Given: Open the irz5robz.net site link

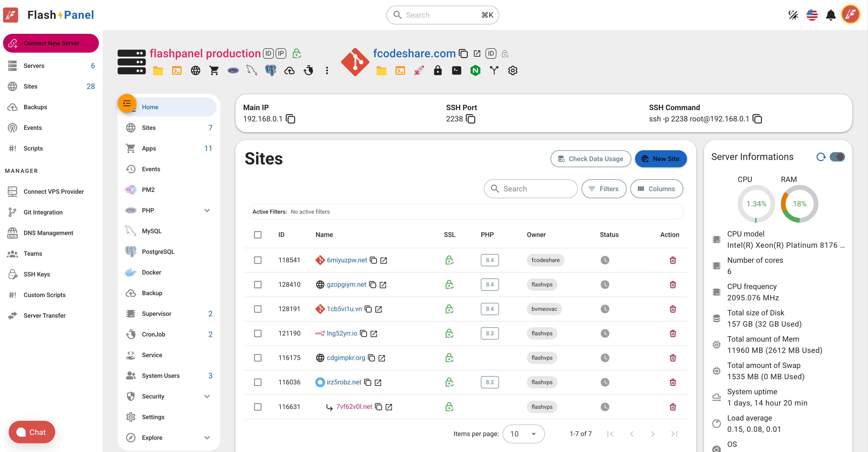Looking at the screenshot, I should (344, 382).
